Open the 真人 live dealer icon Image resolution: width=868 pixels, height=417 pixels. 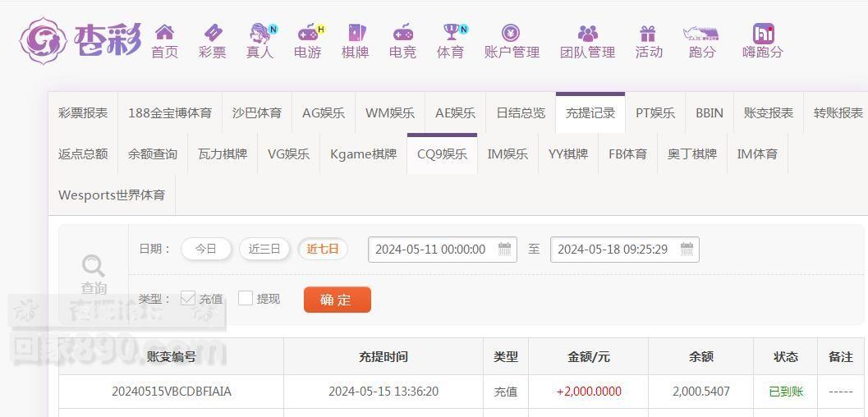[x=261, y=33]
